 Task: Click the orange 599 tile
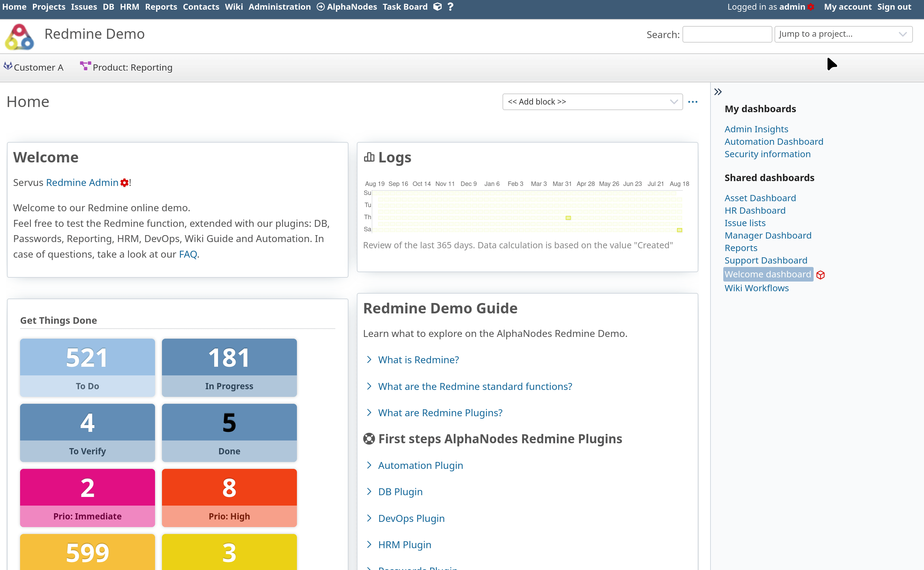coord(88,552)
